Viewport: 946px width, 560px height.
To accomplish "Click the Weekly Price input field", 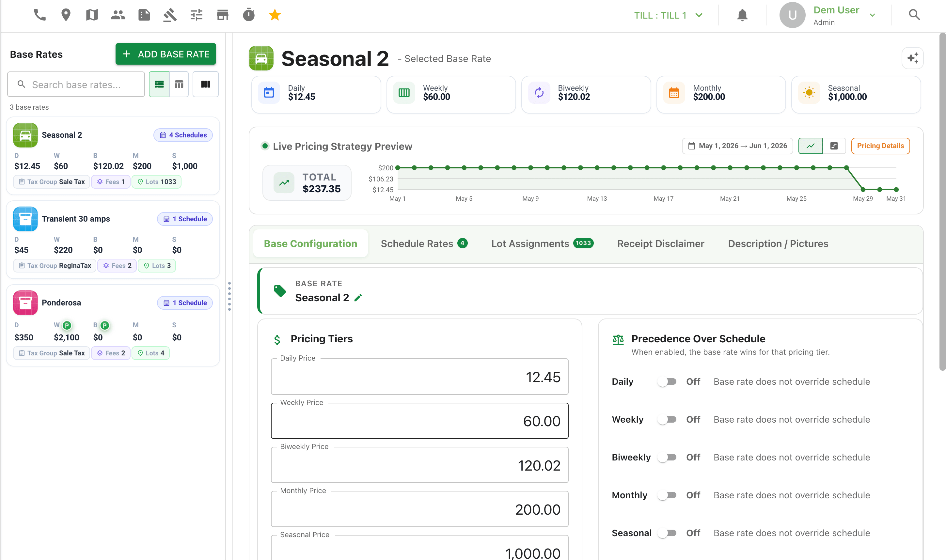I will pyautogui.click(x=419, y=421).
